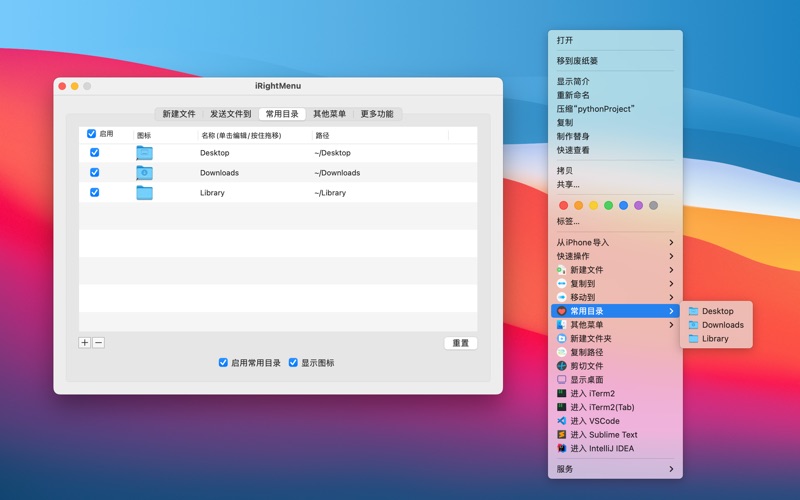Expand the 快速操作 submenu arrow
Viewport: 800px width, 500px height.
(671, 256)
